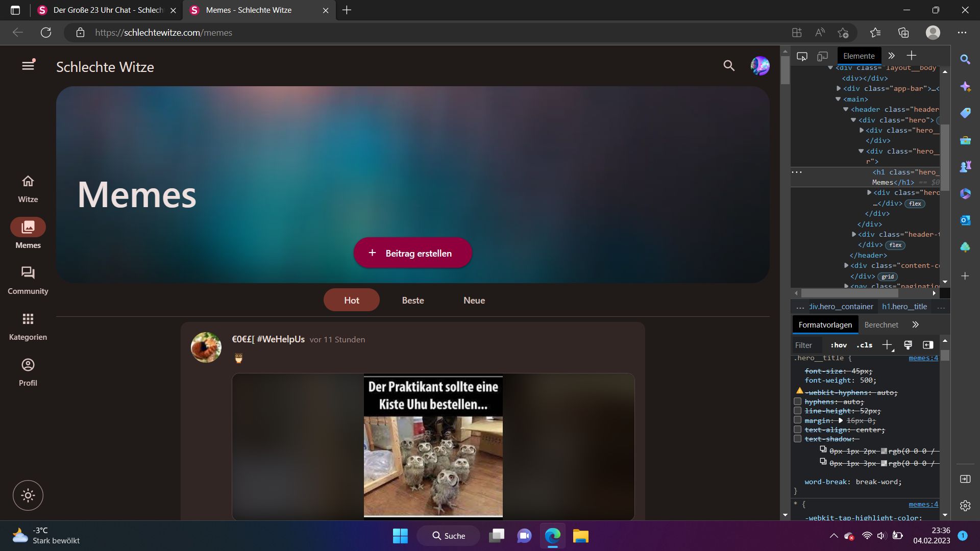
Task: Toggle the device emulation icon in DevTools
Action: click(822, 56)
